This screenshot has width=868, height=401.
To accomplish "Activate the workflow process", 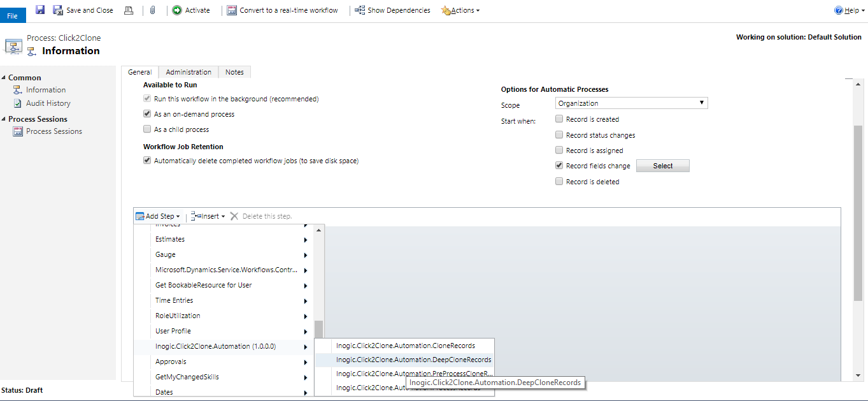I will point(191,10).
